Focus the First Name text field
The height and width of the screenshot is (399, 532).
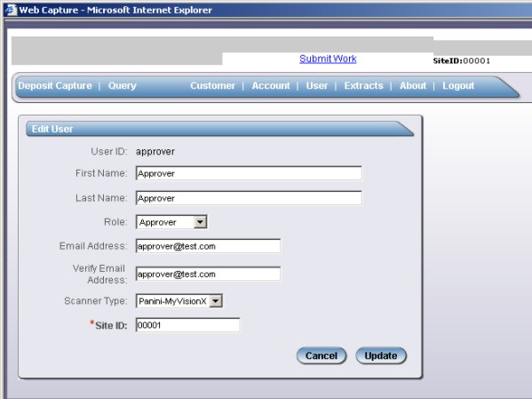249,173
